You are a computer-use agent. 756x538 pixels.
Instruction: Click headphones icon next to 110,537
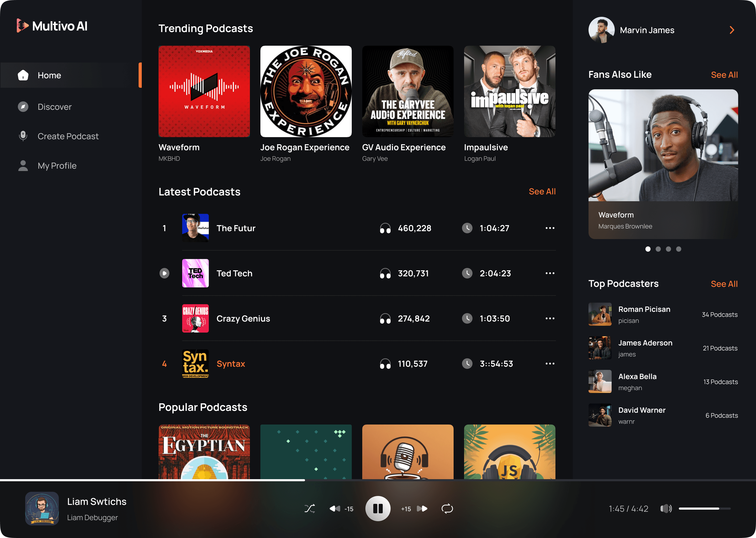click(x=385, y=364)
